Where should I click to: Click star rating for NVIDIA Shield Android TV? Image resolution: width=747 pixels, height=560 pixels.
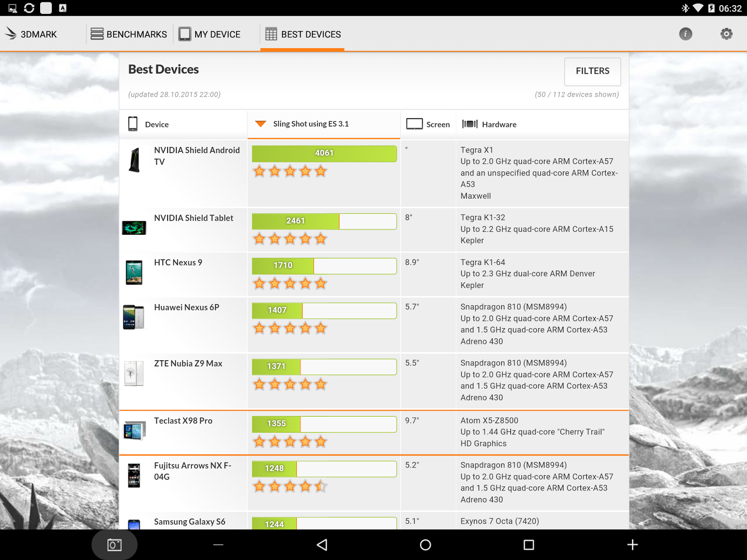click(x=290, y=171)
